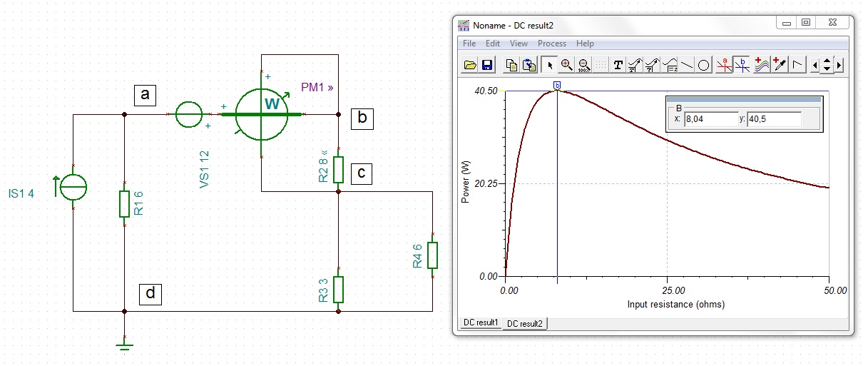The width and height of the screenshot is (868, 366).
Task: Open the Edit menu
Action: pos(492,44)
